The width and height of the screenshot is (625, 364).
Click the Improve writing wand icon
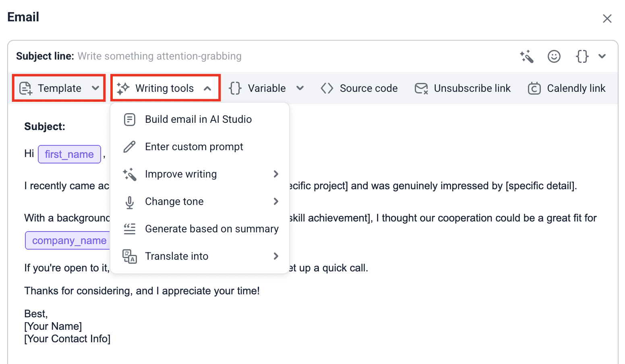click(130, 174)
